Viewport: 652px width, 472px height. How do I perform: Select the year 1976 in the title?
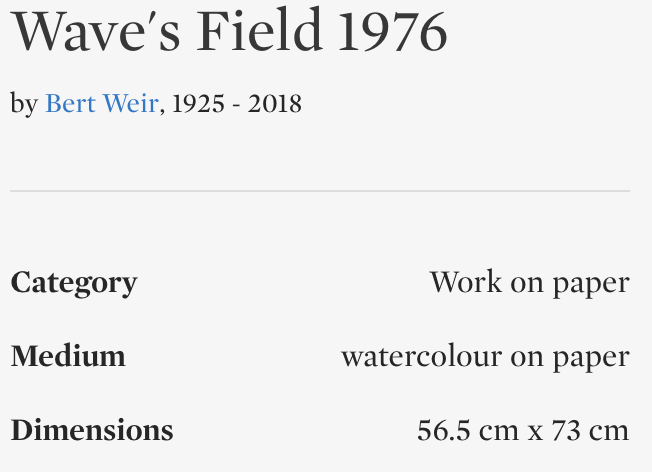[x=392, y=34]
